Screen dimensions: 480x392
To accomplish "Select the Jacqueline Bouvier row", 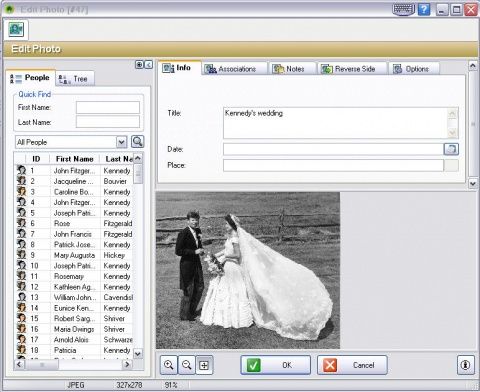I will coord(75,181).
